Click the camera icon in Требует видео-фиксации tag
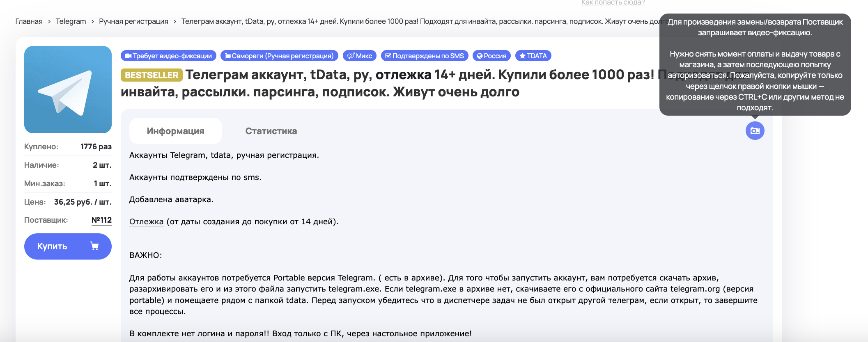This screenshot has height=342, width=868. tap(128, 56)
